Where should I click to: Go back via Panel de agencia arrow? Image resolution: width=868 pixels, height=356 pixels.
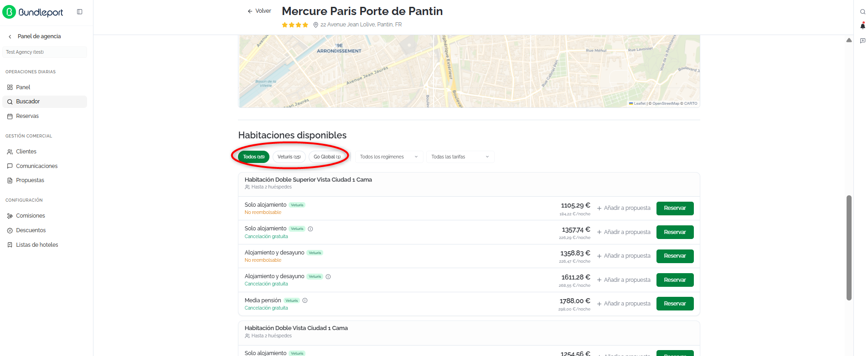pos(10,36)
